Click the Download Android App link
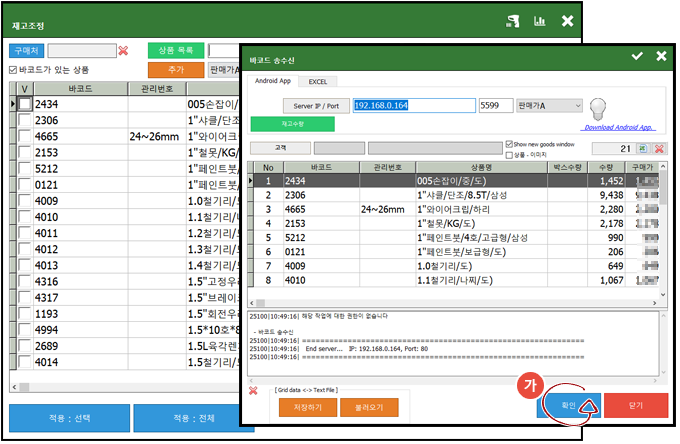Image resolution: width=680 pixels, height=444 pixels. tap(618, 127)
